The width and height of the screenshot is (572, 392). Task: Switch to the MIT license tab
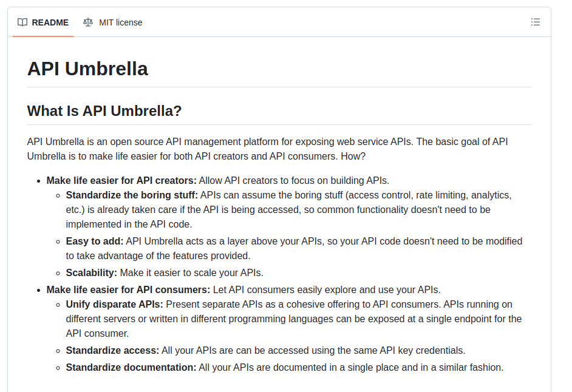point(118,22)
